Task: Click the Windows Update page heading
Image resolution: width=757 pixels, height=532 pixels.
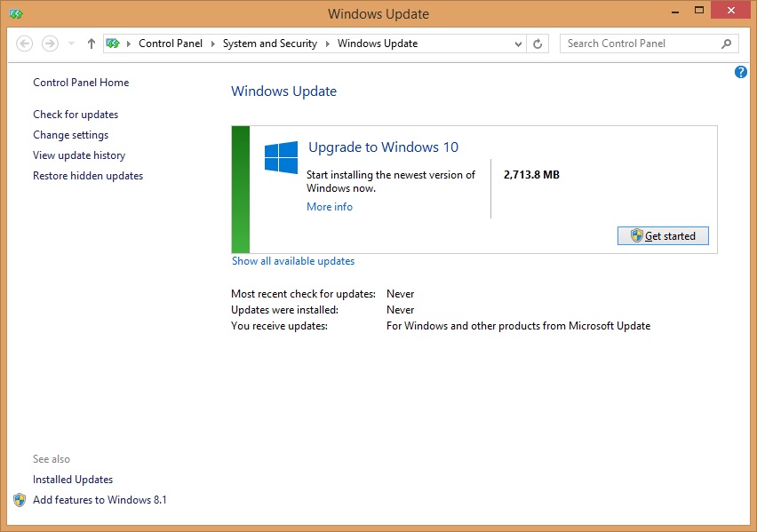Action: coord(284,91)
